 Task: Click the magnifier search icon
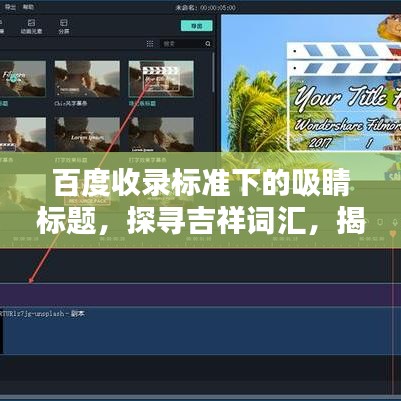pyautogui.click(x=208, y=44)
